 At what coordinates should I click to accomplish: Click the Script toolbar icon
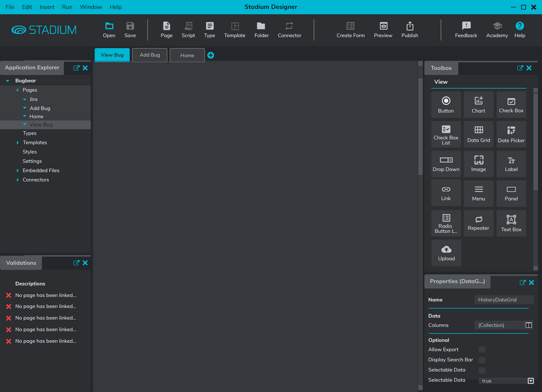pos(188,26)
